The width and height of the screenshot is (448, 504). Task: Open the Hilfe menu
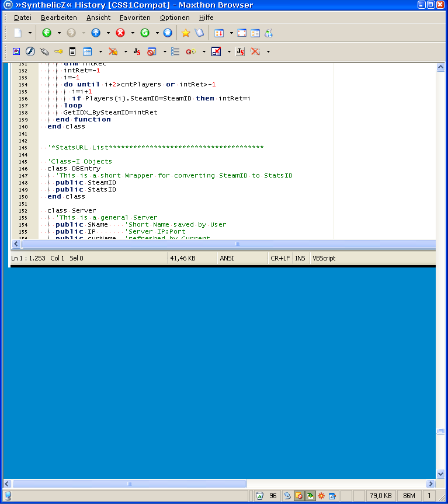(206, 18)
